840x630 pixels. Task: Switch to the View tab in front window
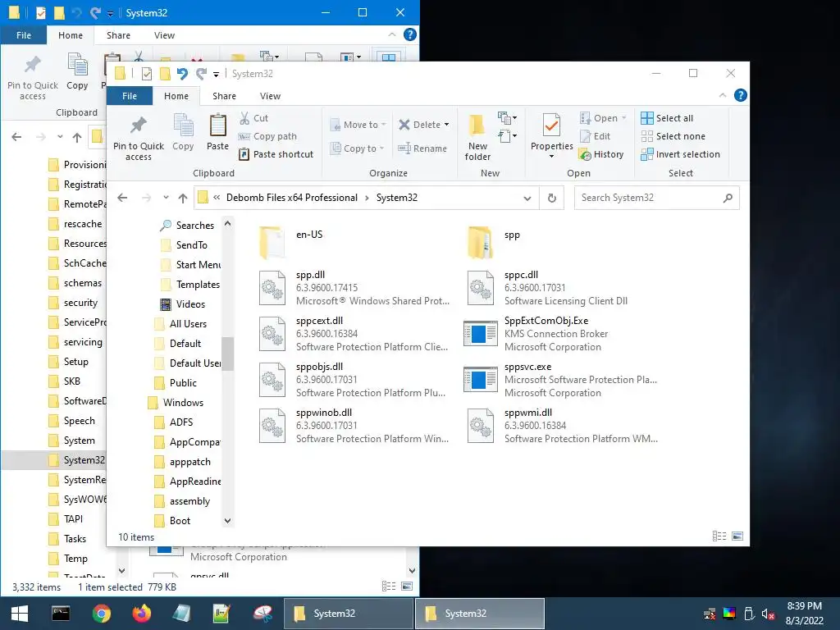(x=270, y=96)
